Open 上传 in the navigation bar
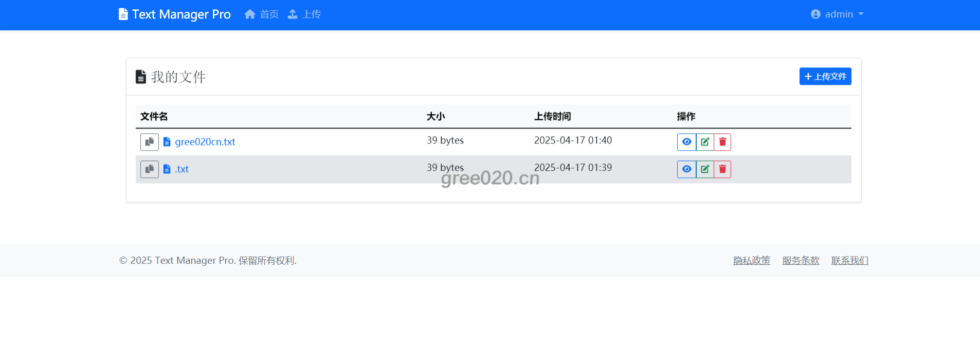Viewport: 980px width, 360px height. point(304,14)
